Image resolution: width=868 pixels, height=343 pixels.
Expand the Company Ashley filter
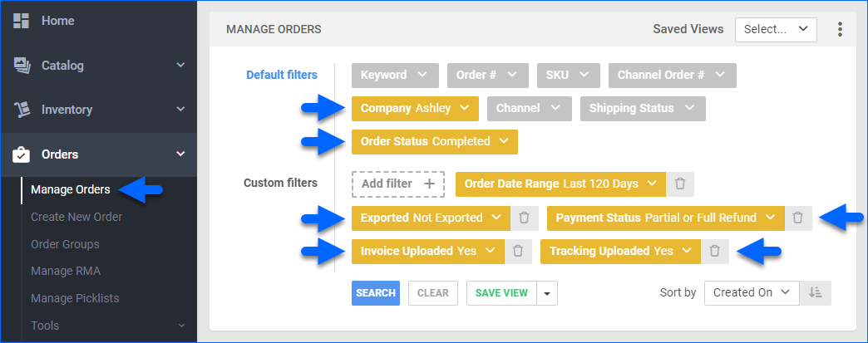(415, 109)
